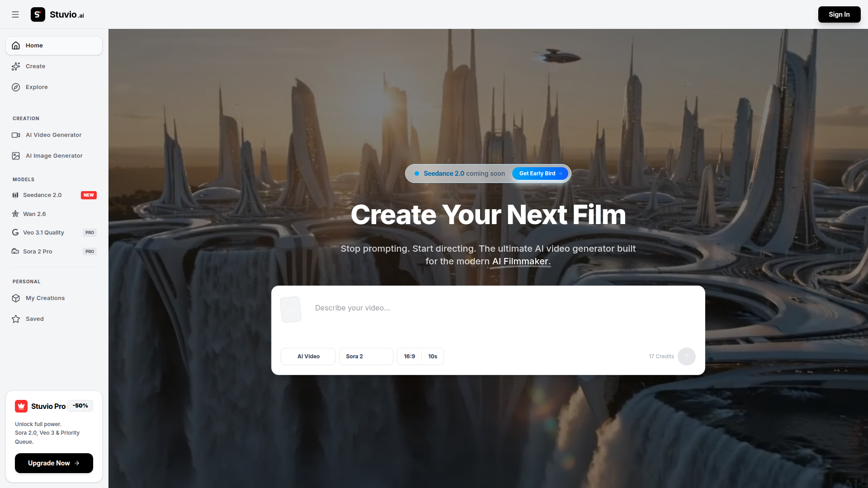Click the Stuvio Pro crown icon

21,406
